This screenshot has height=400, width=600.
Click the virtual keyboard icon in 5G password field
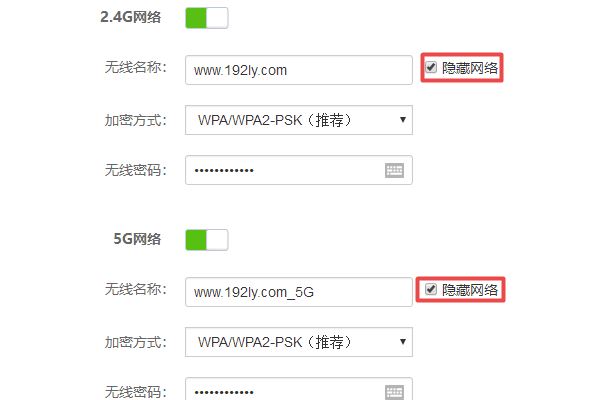pyautogui.click(x=394, y=392)
